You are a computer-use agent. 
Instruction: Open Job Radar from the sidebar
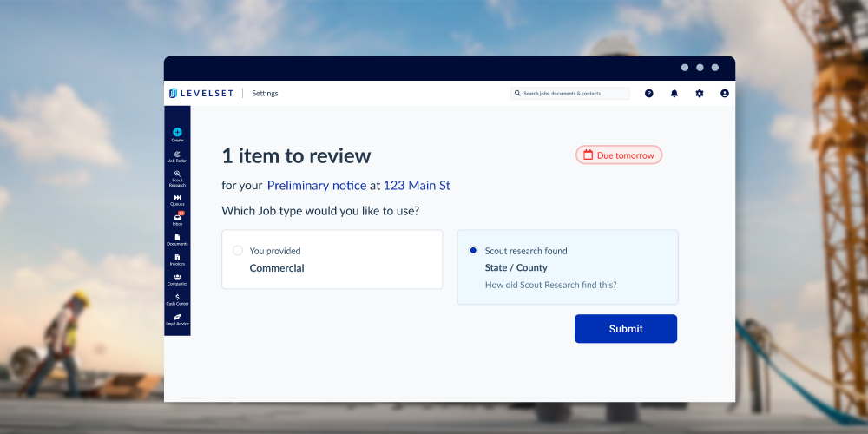pos(177,155)
